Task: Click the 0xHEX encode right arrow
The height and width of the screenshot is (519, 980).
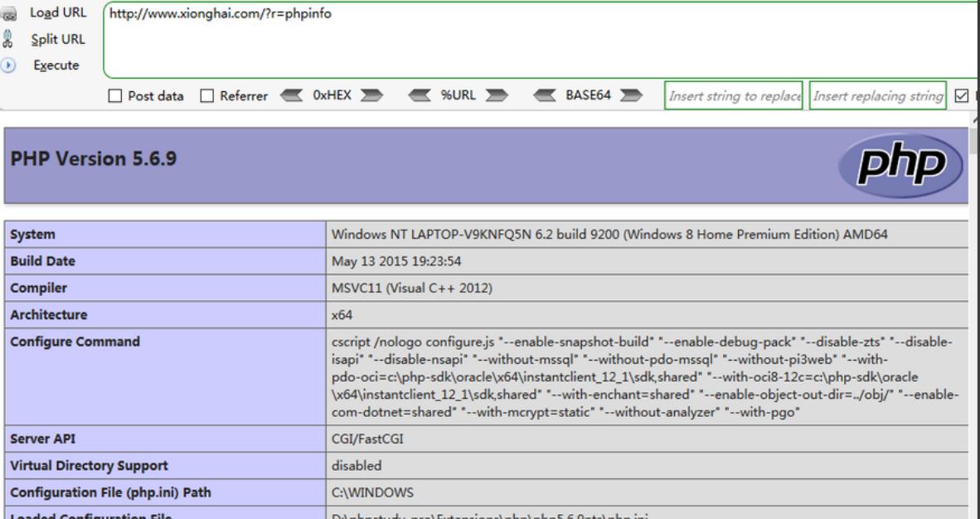Action: [x=370, y=95]
